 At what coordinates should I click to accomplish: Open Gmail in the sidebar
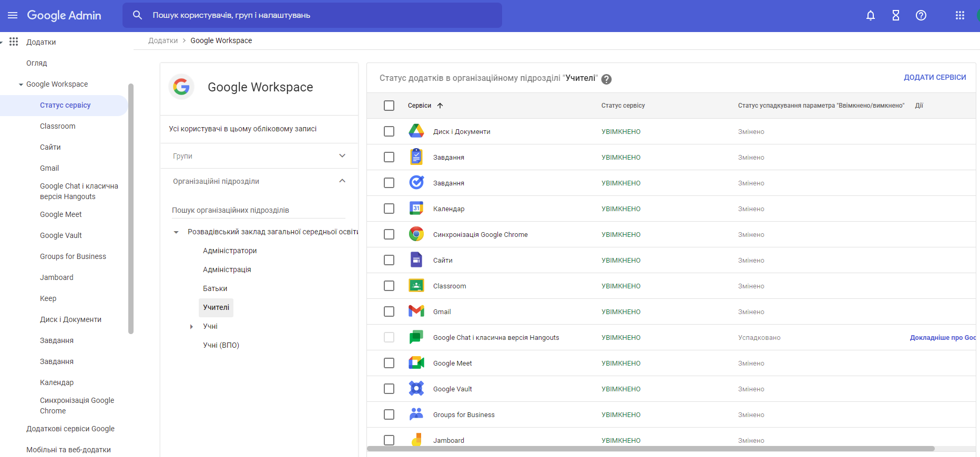[x=49, y=168]
